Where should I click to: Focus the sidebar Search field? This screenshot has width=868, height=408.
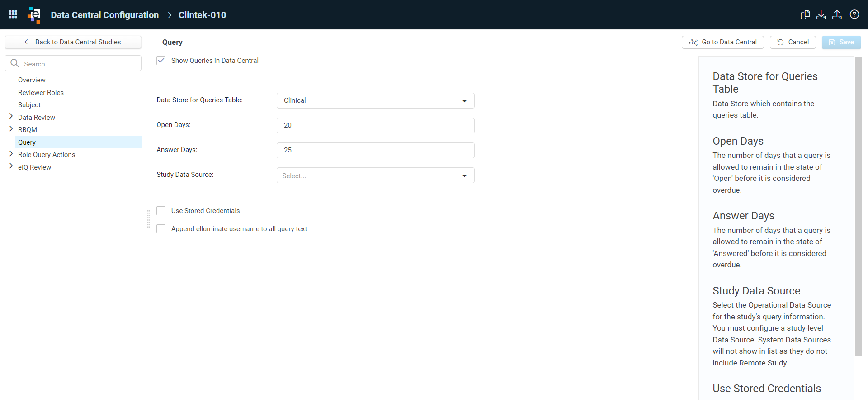[73, 63]
